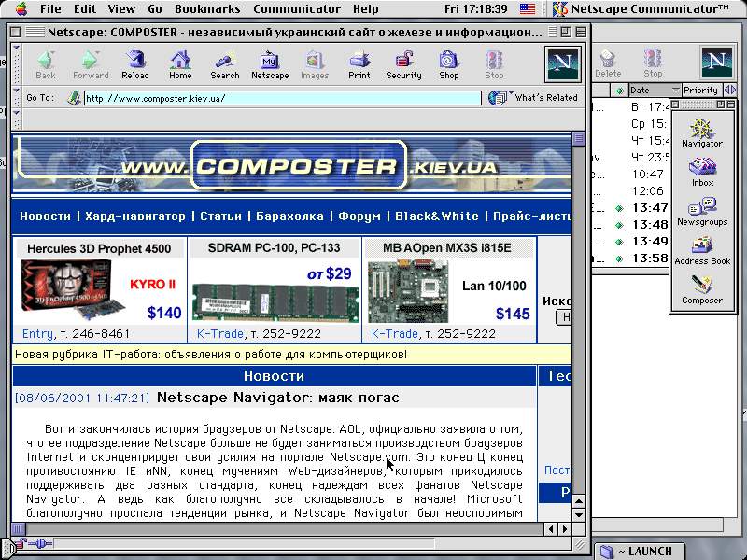Viewport: 747px width, 560px height.
Task: Toggle unread flag for the 13:49 message
Action: click(x=619, y=242)
